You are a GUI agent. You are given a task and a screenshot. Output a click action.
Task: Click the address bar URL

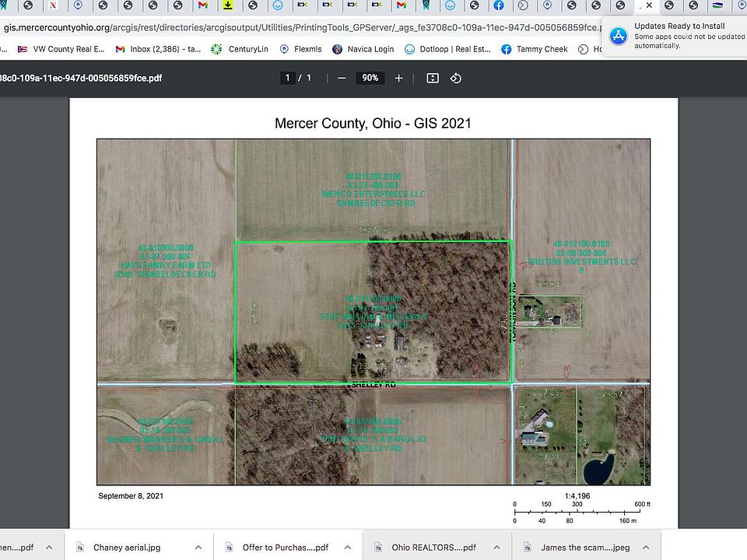tap(296, 27)
